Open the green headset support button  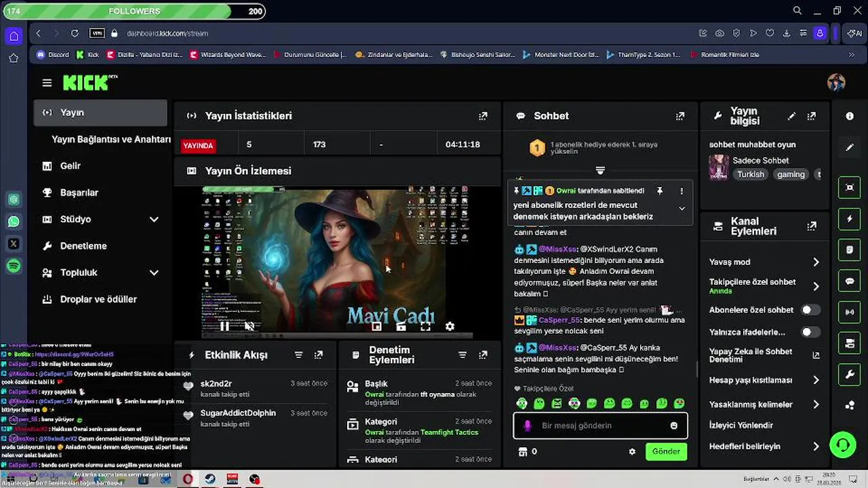[x=843, y=445]
